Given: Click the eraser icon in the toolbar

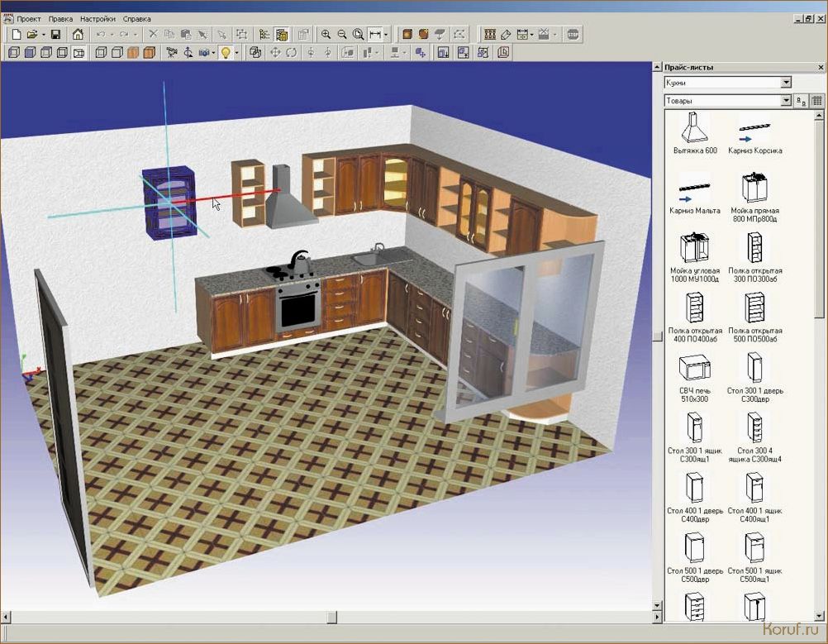Looking at the screenshot, I should pos(506,35).
